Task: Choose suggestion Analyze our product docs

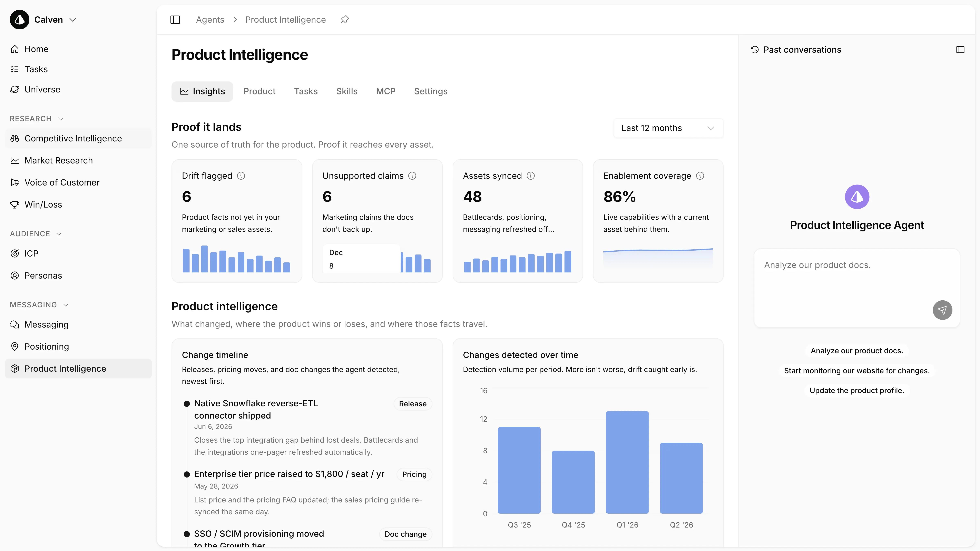Action: coord(857,351)
